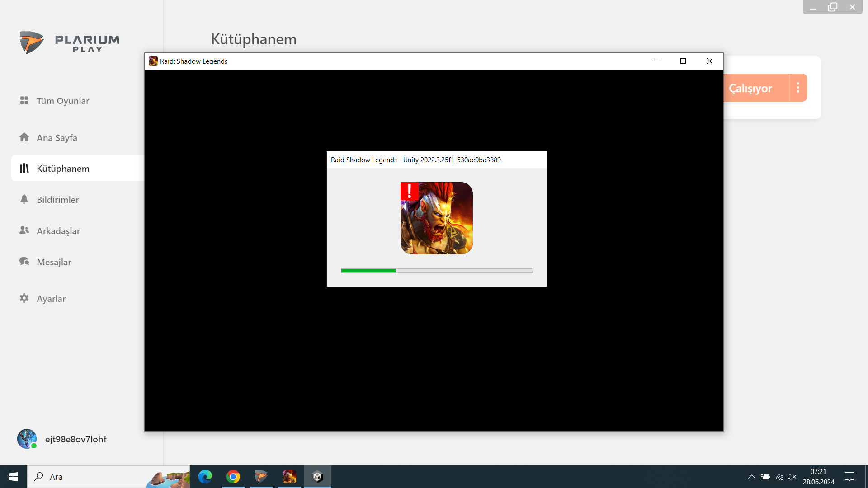Select the Kütüphanem library icon
The image size is (868, 488).
(24, 168)
